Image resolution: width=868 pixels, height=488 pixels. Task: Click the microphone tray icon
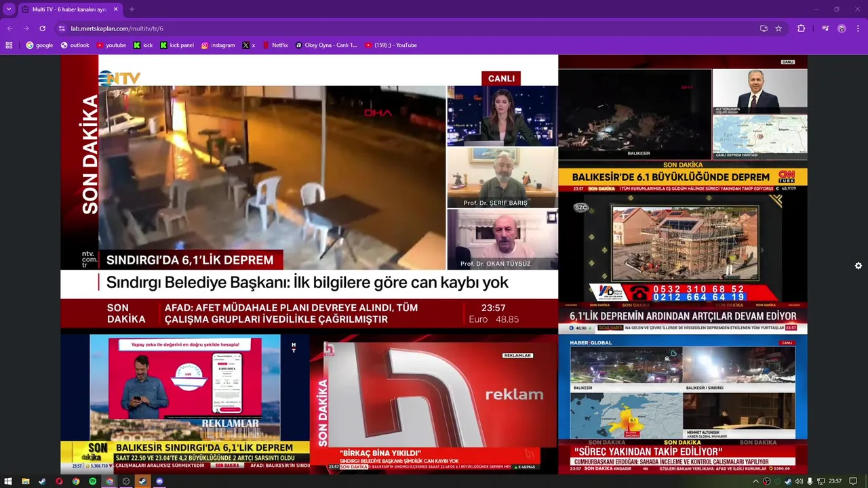click(x=810, y=481)
